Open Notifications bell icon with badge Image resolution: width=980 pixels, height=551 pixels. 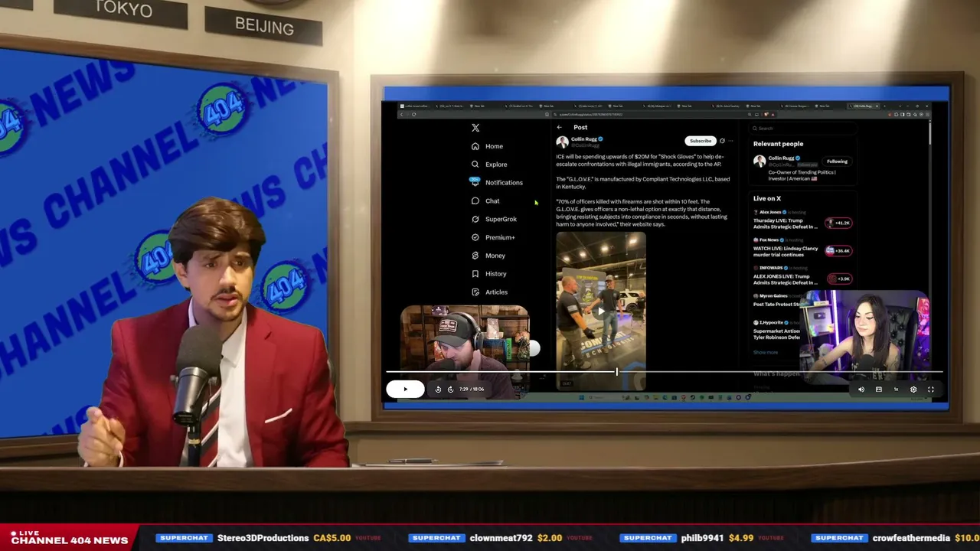pos(475,182)
